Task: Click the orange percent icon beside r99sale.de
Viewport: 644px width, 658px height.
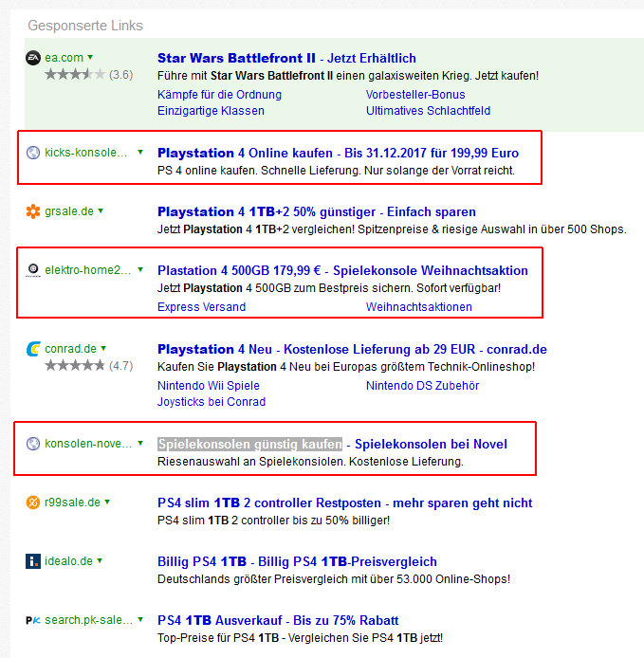Action: point(33,503)
